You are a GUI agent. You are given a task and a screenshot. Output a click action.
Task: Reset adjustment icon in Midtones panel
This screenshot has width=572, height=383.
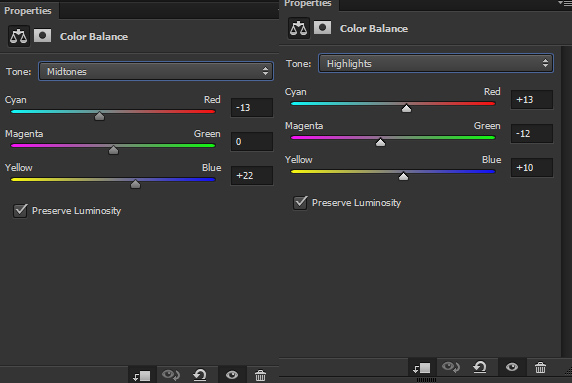tap(200, 375)
